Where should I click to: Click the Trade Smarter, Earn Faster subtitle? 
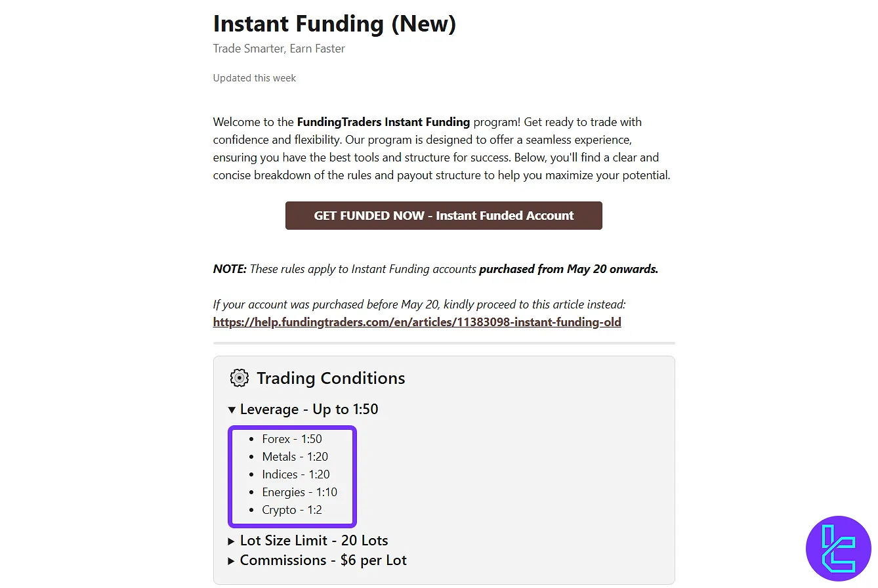click(279, 49)
